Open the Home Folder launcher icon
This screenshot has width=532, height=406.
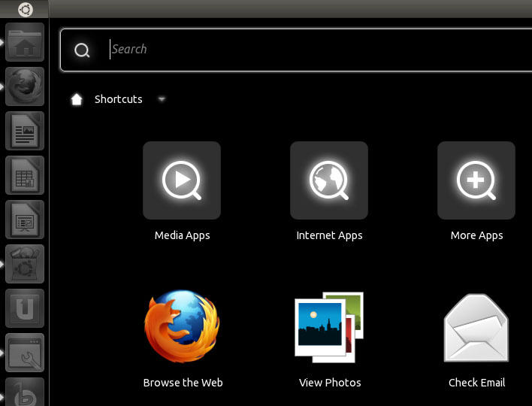(x=25, y=42)
